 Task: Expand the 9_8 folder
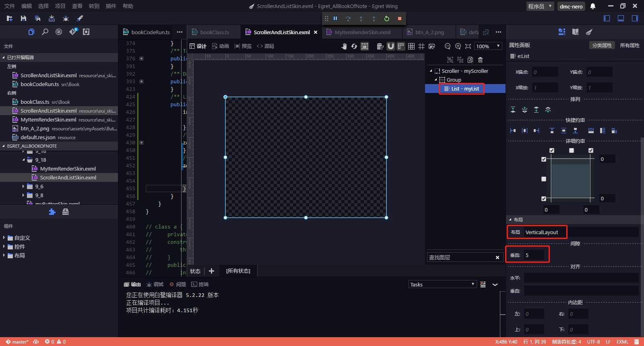tap(23, 195)
